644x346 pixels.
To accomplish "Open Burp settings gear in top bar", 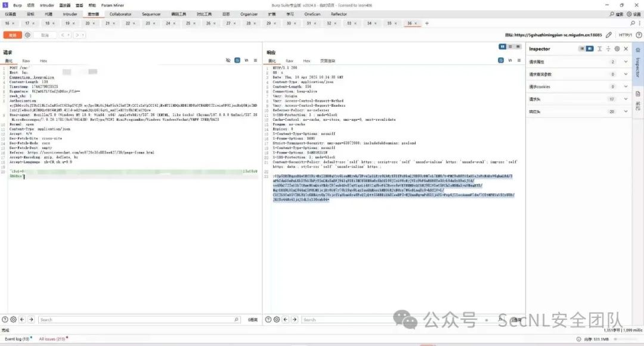I will point(633,14).
